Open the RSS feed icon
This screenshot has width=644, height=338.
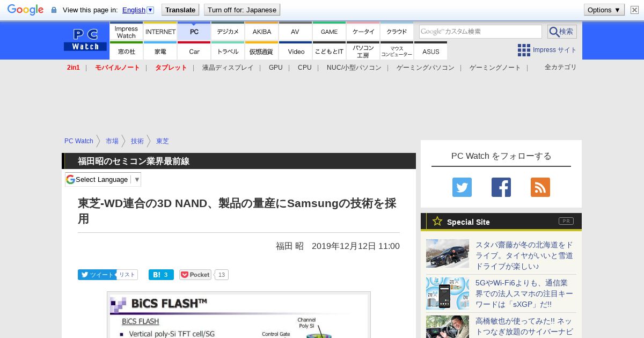point(540,187)
